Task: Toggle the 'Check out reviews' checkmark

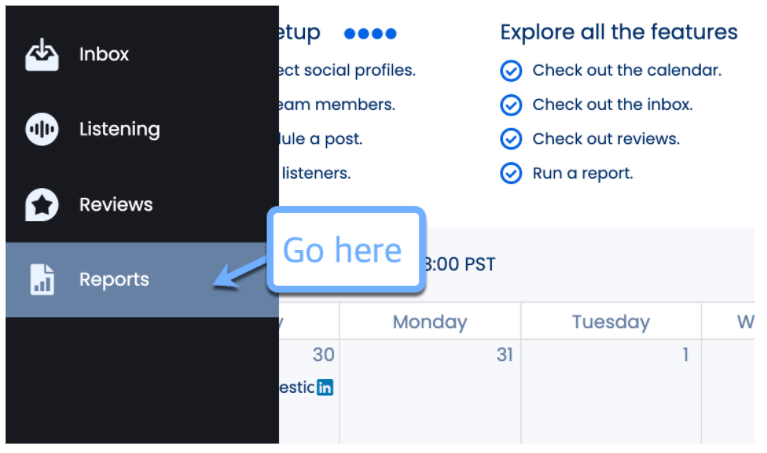Action: [511, 139]
